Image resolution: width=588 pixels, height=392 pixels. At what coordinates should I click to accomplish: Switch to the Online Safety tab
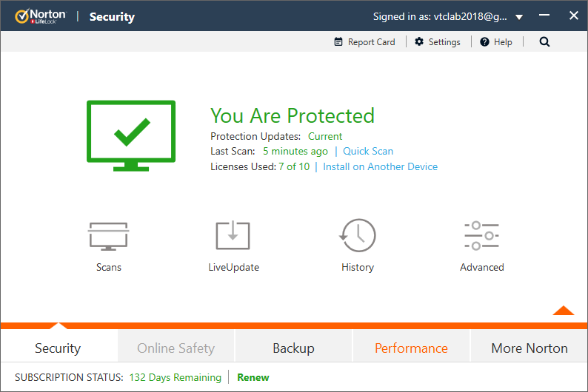click(176, 348)
